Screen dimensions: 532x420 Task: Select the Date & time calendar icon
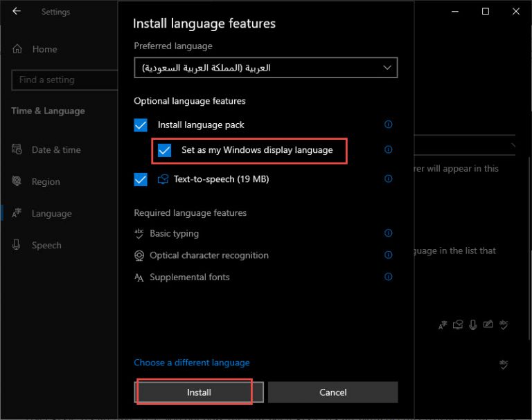coord(17,149)
